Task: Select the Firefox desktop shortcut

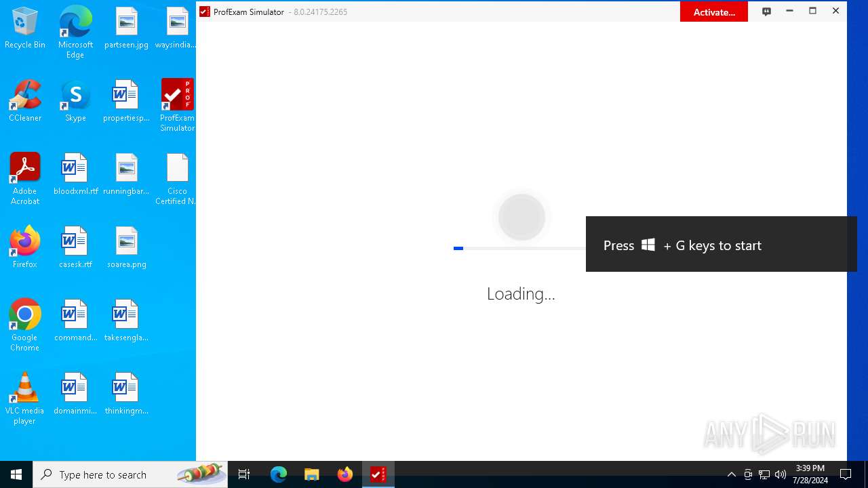Action: coord(25,248)
